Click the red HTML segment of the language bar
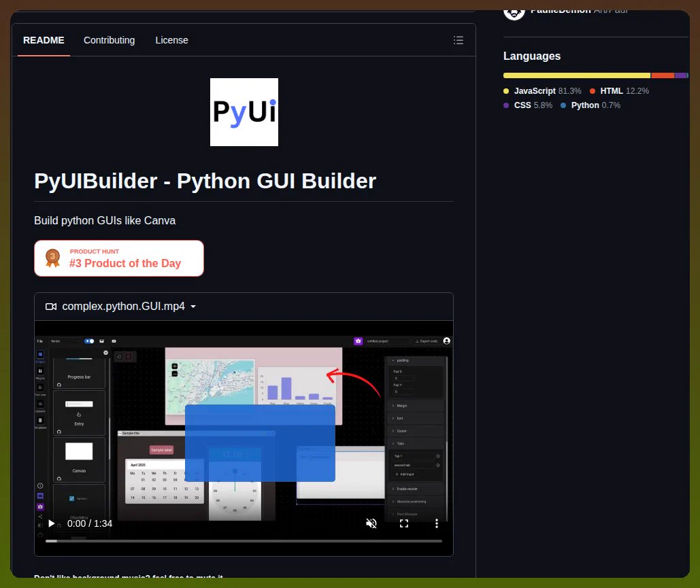 pos(663,75)
